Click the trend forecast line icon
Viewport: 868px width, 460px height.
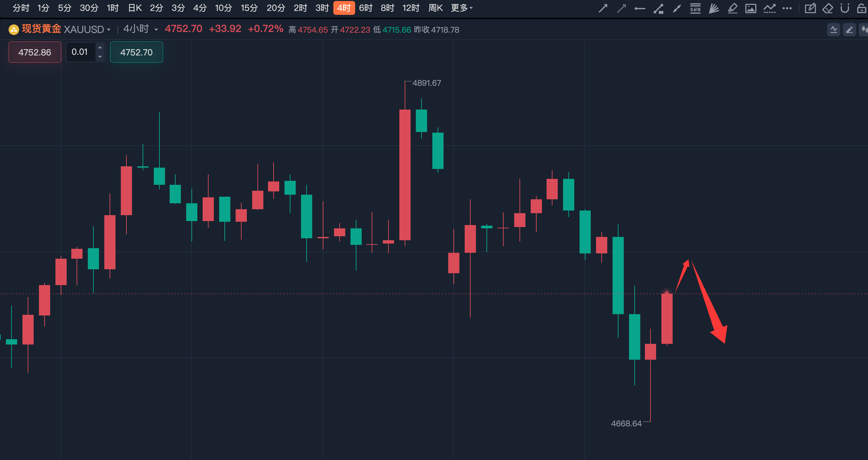(769, 8)
